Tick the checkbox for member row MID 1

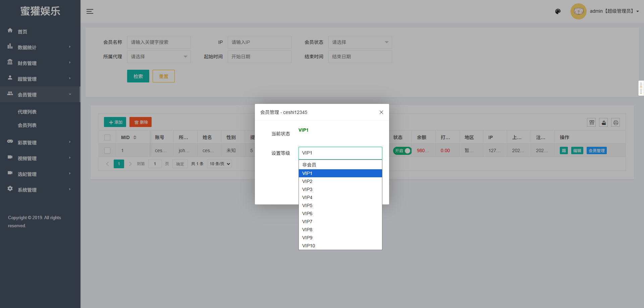(x=107, y=150)
